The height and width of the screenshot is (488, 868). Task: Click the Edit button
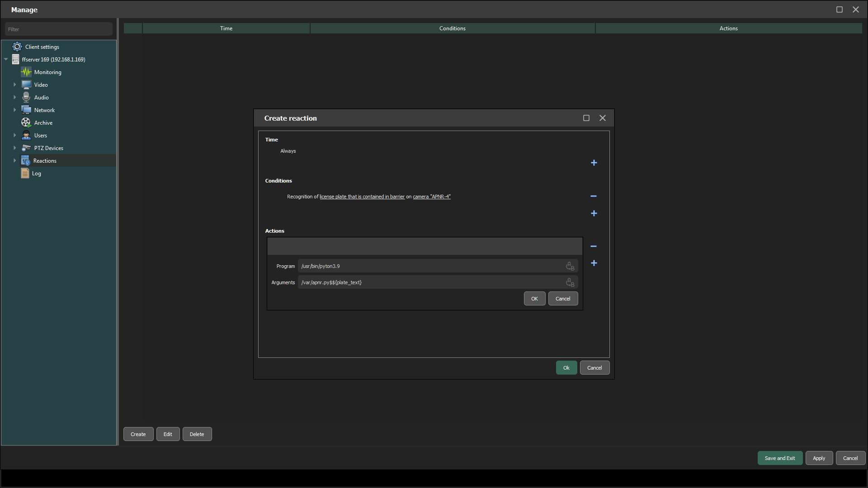coord(168,434)
